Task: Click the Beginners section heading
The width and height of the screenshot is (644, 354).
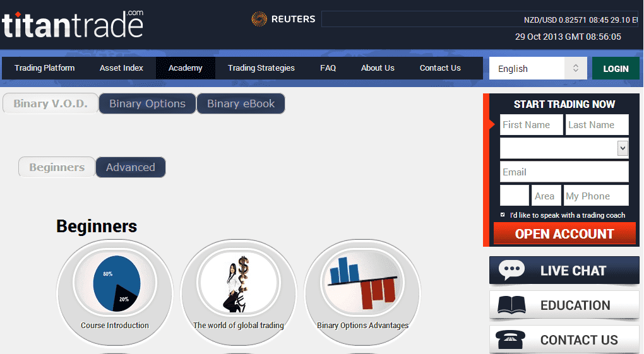Action: pos(97,227)
